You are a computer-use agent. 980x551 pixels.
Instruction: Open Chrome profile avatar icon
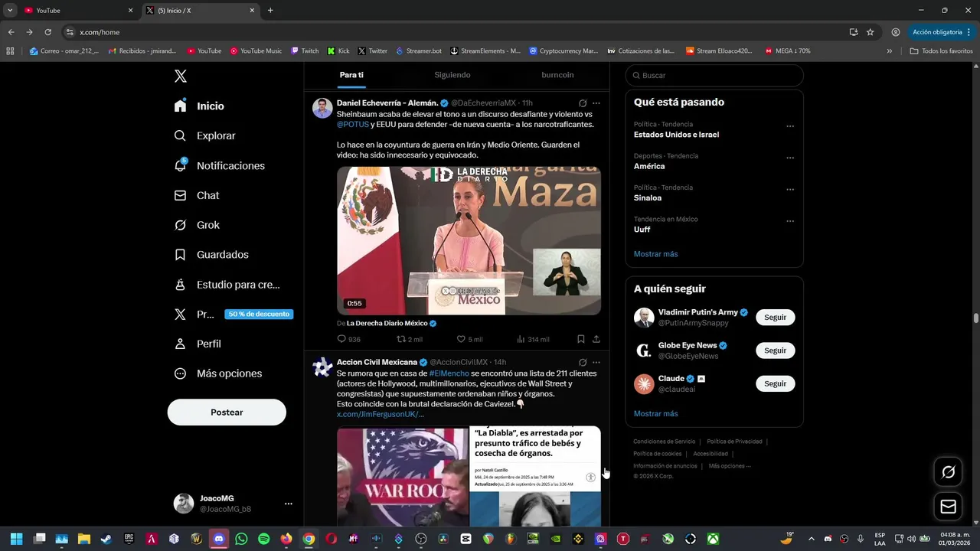click(895, 32)
